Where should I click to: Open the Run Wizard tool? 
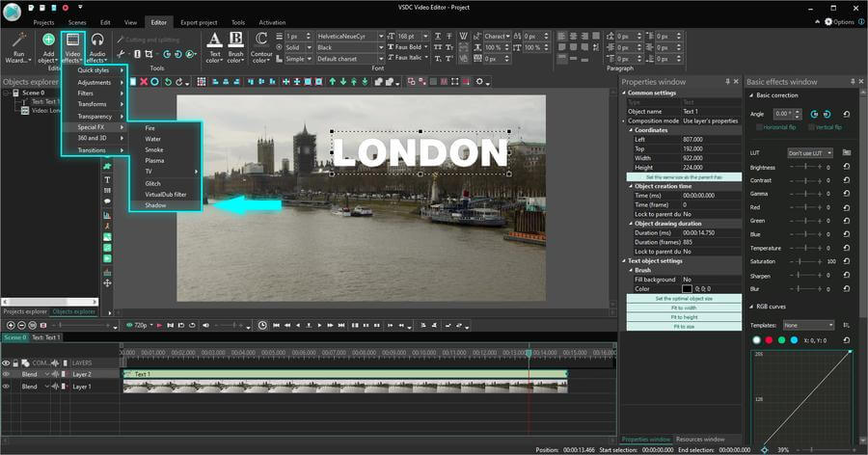(19, 47)
